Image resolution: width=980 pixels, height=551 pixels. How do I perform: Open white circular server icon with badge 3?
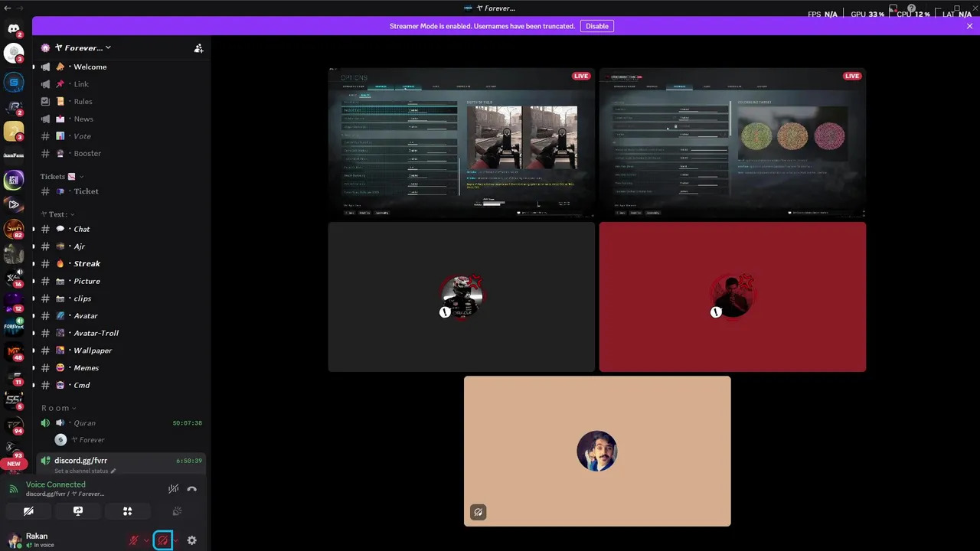[x=14, y=53]
